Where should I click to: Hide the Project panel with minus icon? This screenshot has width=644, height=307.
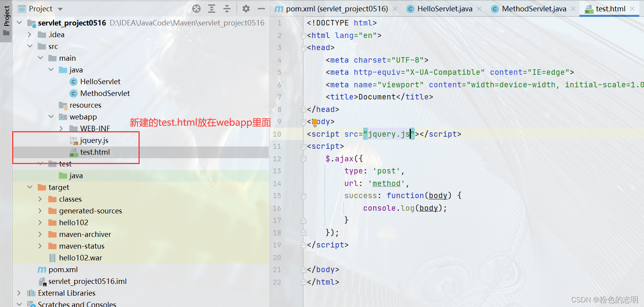click(261, 9)
